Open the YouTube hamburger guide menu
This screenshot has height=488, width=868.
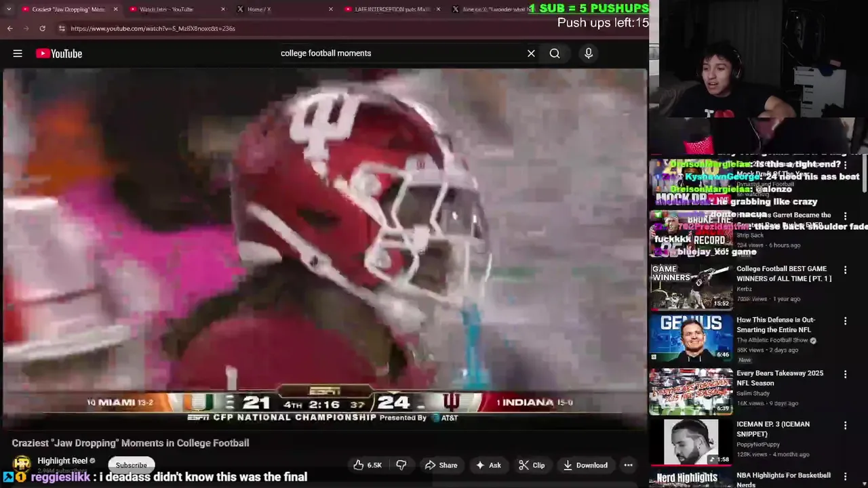tap(18, 54)
